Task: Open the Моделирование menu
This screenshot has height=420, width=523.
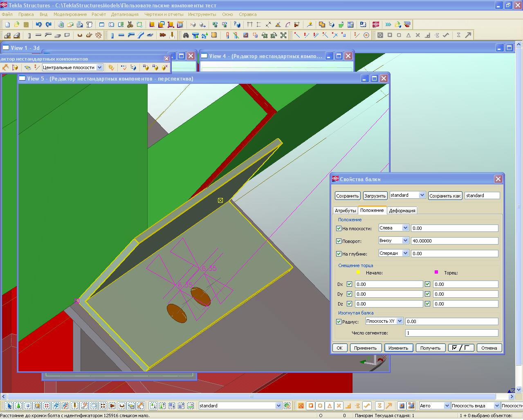Action: 70,14
